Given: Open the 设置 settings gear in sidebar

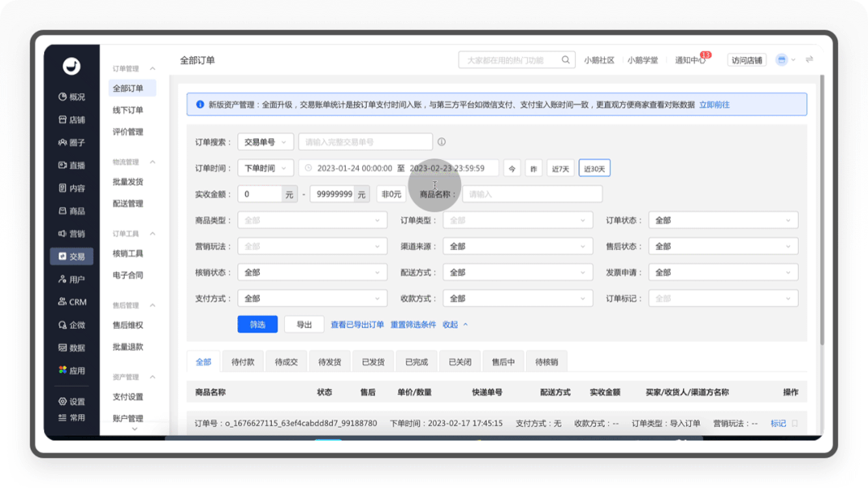Looking at the screenshot, I should pos(72,401).
